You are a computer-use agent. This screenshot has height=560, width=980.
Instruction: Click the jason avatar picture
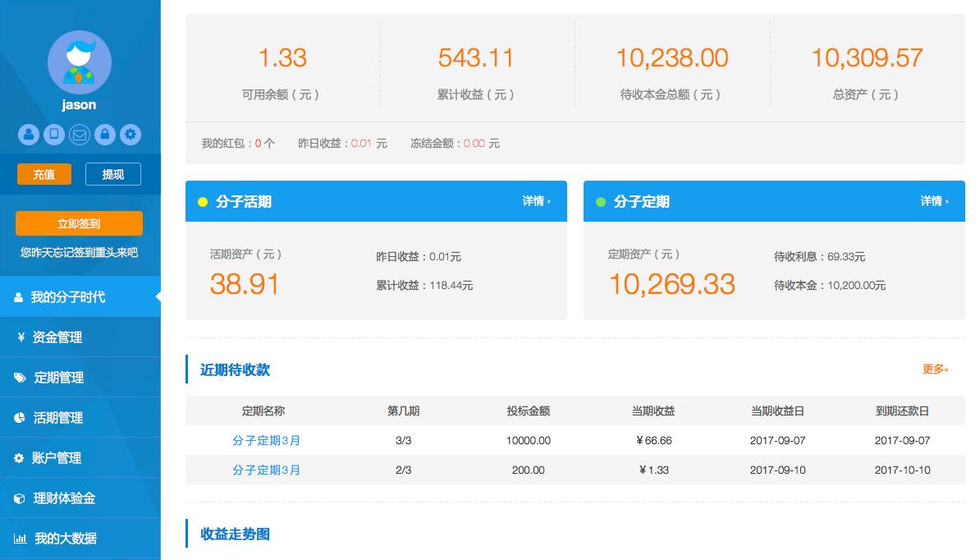80,62
